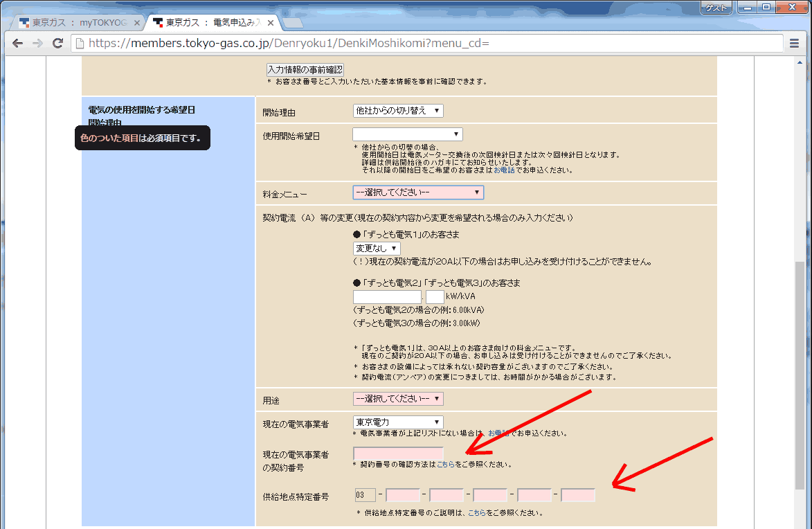The image size is (812, 529).
Task: Click the kW/kVA integer input field
Action: 388,296
